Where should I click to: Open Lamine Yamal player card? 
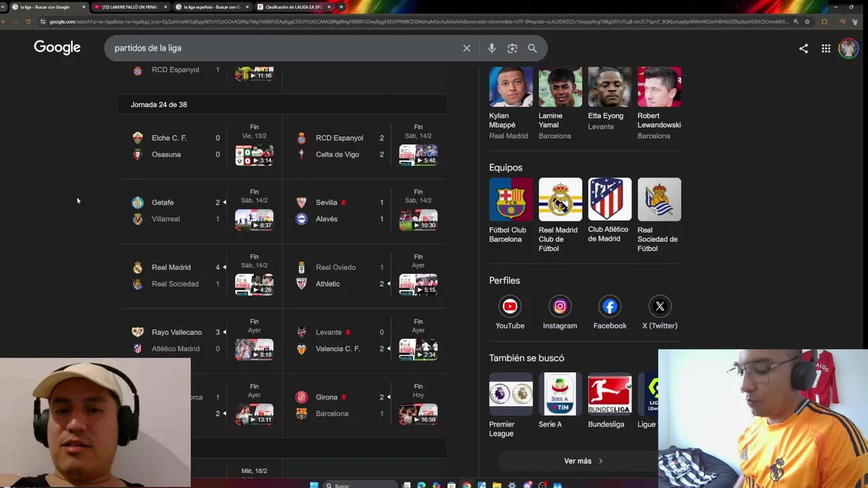tap(559, 103)
